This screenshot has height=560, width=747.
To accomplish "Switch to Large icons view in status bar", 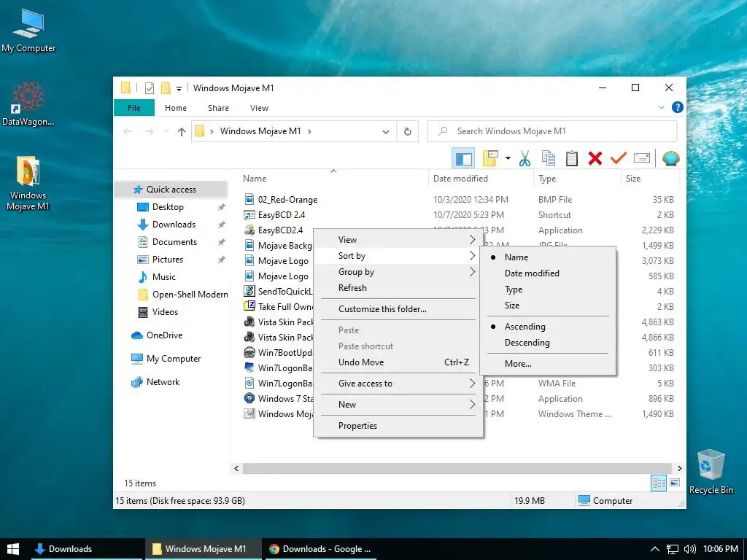I will click(675, 483).
